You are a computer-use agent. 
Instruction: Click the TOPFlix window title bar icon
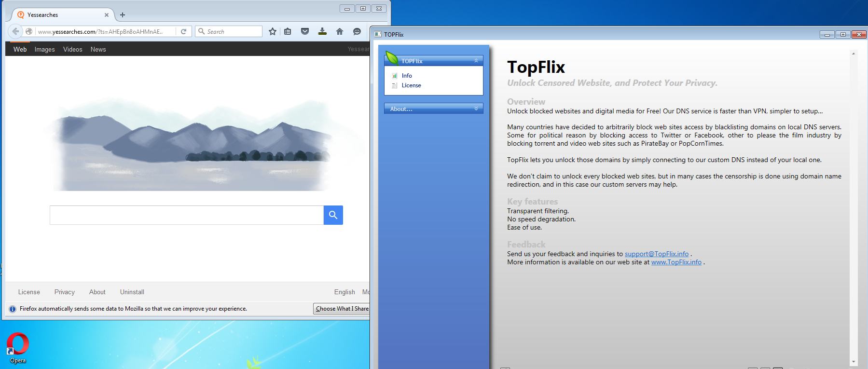pyautogui.click(x=378, y=34)
